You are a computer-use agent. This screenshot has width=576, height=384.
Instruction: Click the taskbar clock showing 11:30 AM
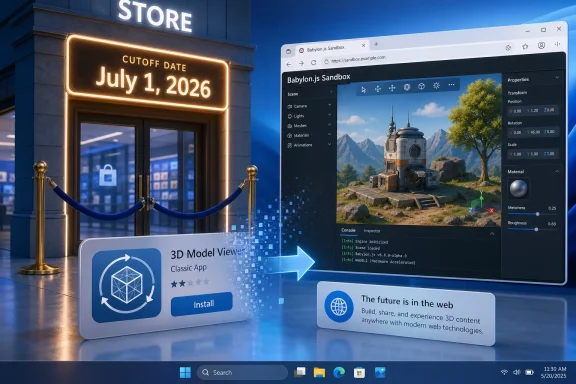click(x=554, y=372)
